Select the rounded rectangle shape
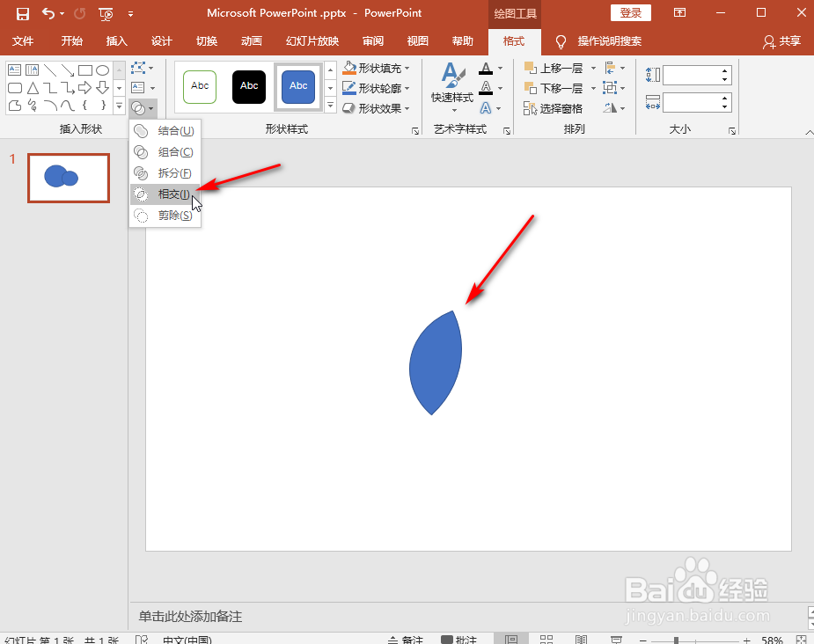This screenshot has width=814, height=644. click(15, 87)
